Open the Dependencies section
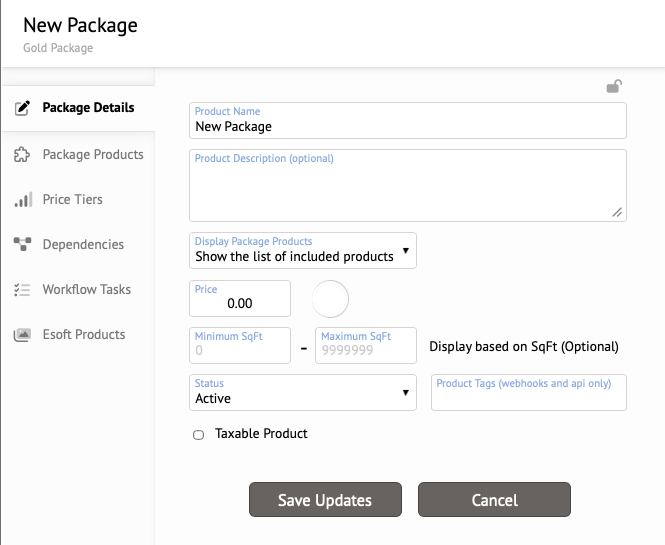The height and width of the screenshot is (545, 665). pyautogui.click(x=78, y=244)
